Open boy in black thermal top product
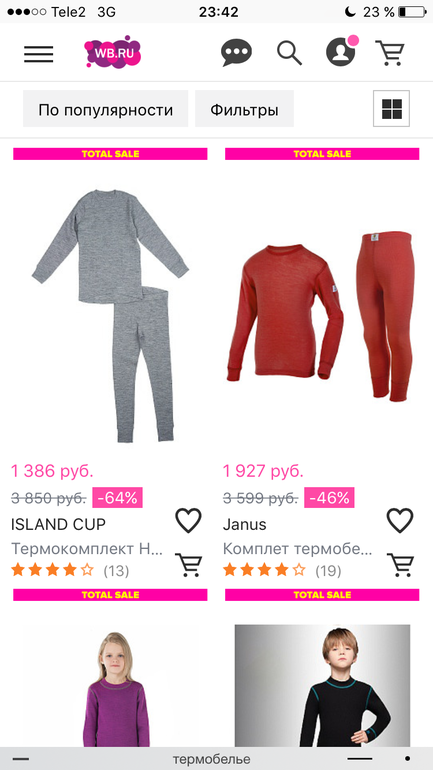Image resolution: width=433 pixels, height=770 pixels. 323,686
